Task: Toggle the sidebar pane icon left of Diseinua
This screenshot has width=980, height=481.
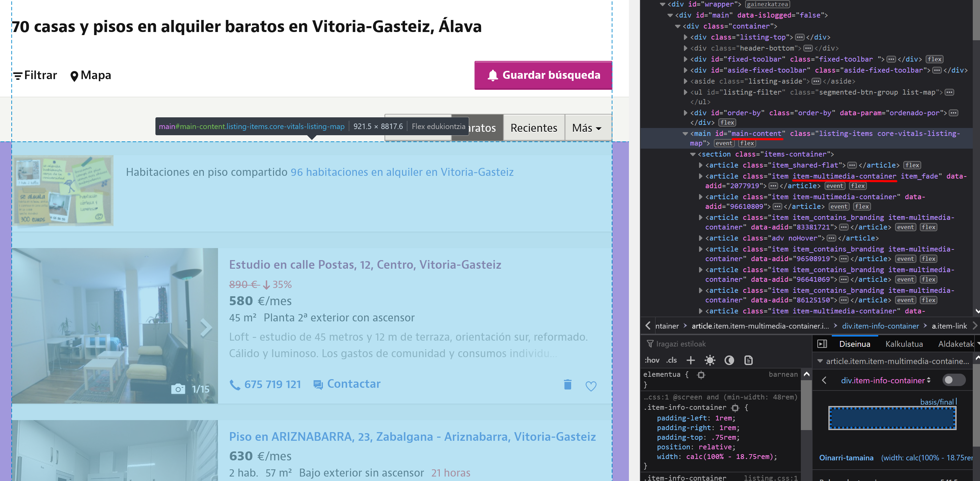Action: tap(822, 344)
